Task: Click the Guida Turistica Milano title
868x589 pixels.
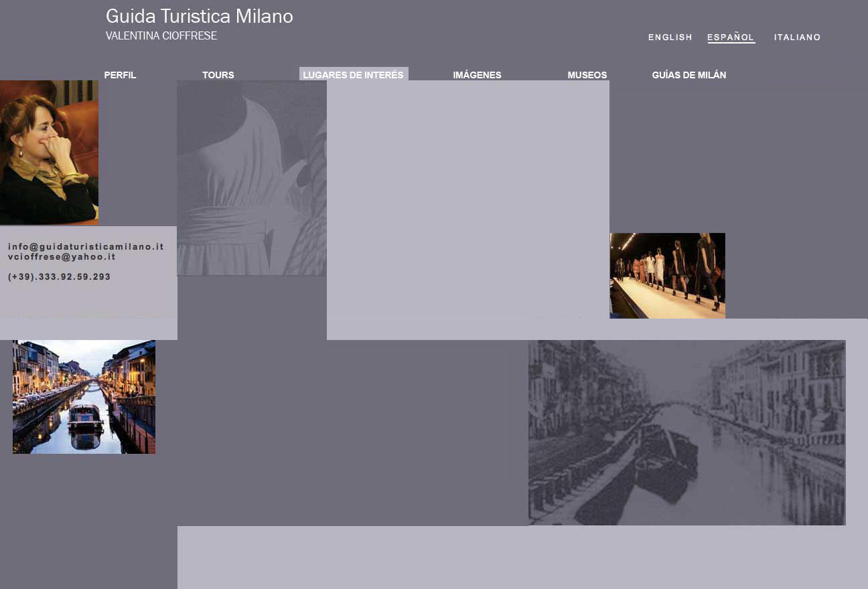Action: 200,17
